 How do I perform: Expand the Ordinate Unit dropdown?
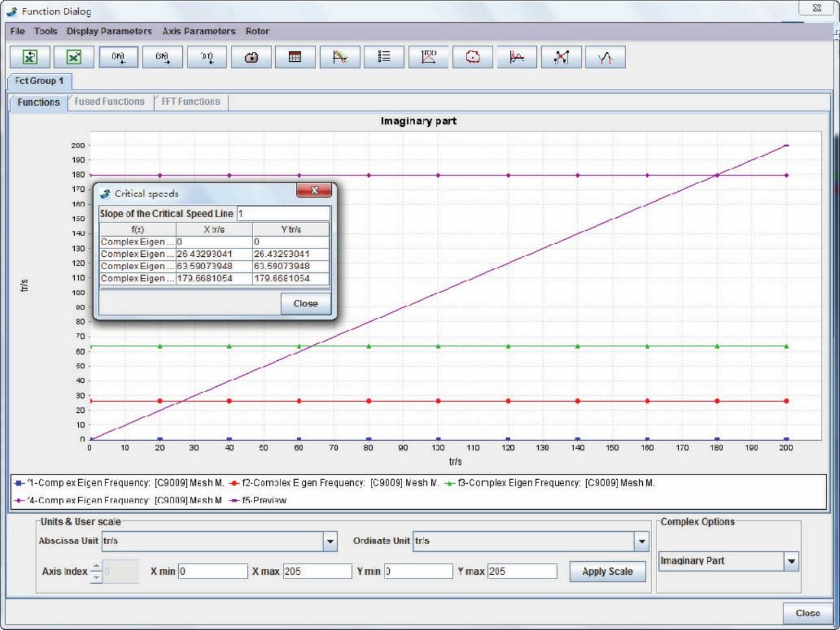pyautogui.click(x=642, y=541)
